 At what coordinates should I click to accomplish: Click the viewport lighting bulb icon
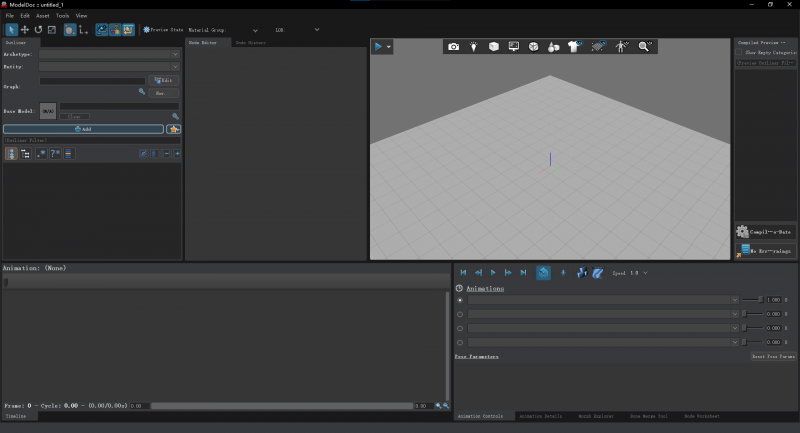(473, 47)
